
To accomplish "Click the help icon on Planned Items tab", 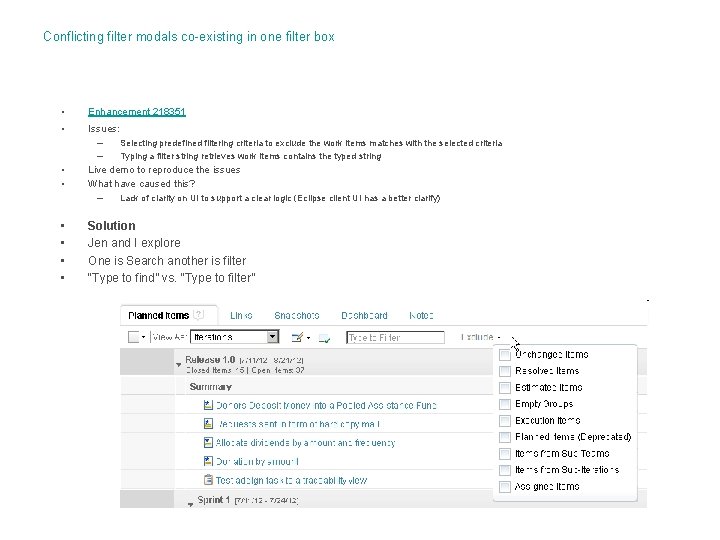I will (198, 315).
